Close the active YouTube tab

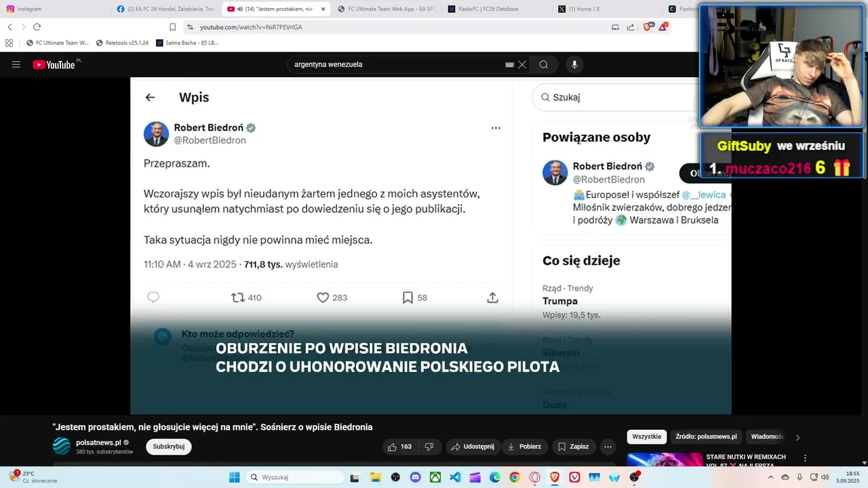coord(323,9)
